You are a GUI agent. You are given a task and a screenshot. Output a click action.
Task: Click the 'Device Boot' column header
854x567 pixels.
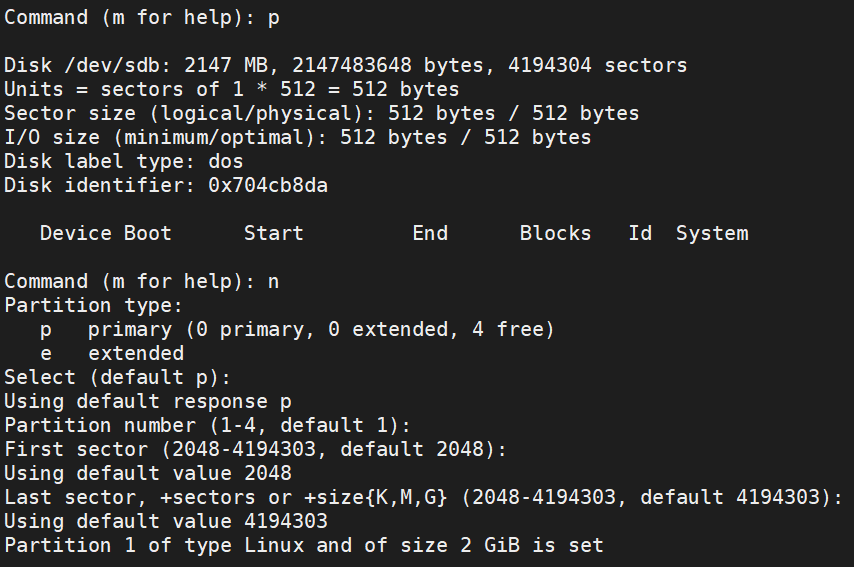[106, 233]
